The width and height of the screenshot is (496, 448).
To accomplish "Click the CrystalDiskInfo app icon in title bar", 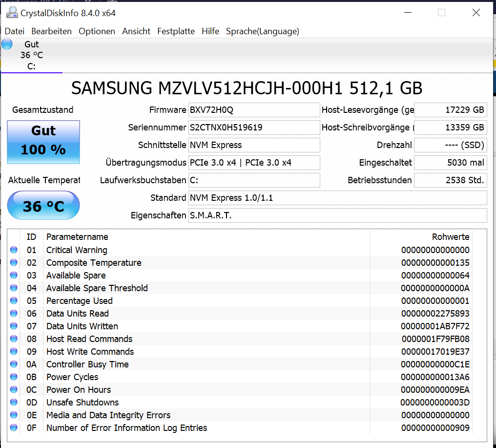I will (12, 13).
